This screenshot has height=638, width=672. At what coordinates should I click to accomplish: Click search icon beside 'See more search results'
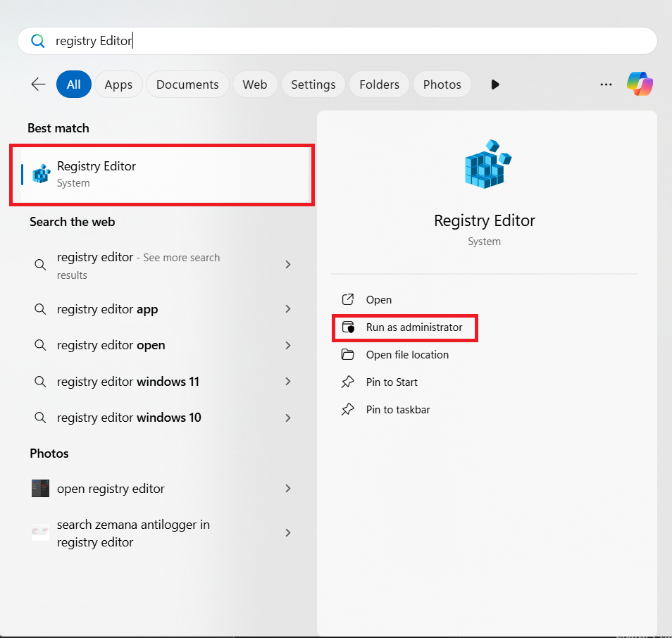pos(40,264)
